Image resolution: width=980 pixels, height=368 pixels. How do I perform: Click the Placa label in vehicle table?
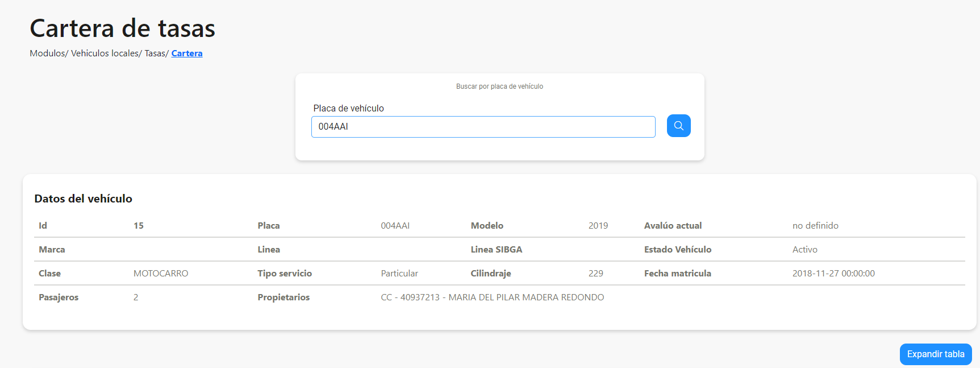pos(269,226)
